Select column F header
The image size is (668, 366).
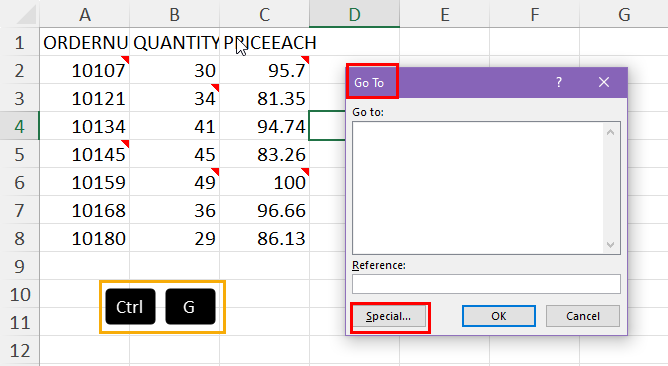pos(534,14)
